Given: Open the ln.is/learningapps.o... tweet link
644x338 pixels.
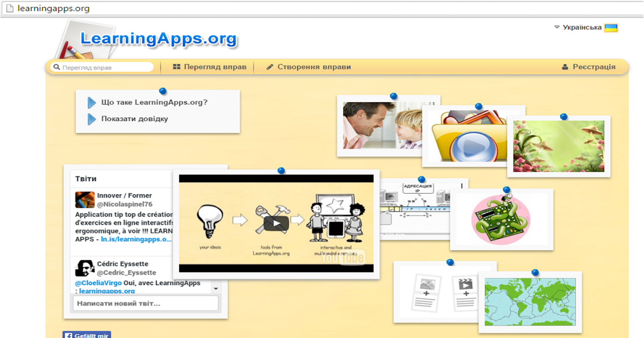Looking at the screenshot, I should click(136, 239).
